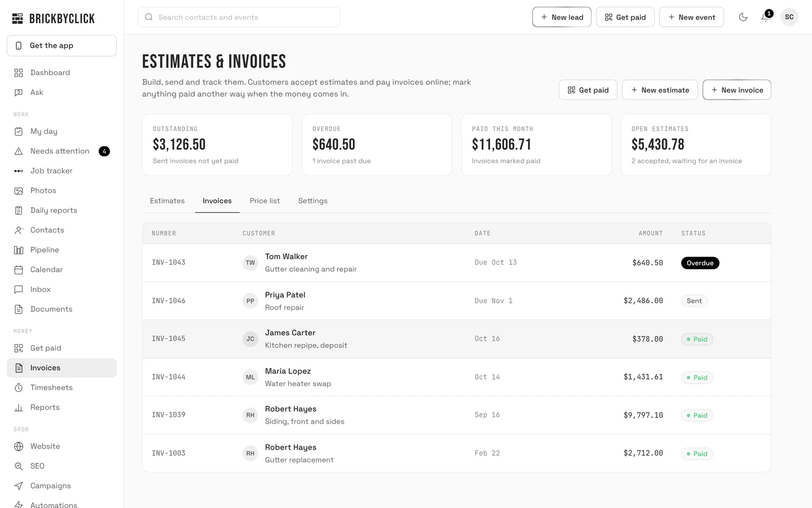Open the Settings tab
Viewport: 812px width, 508px height.
(313, 201)
